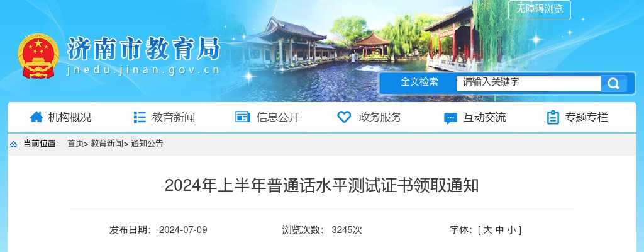Screen dimensions: 644x252
Task: Go to 信息公开 section
Action: point(278,117)
